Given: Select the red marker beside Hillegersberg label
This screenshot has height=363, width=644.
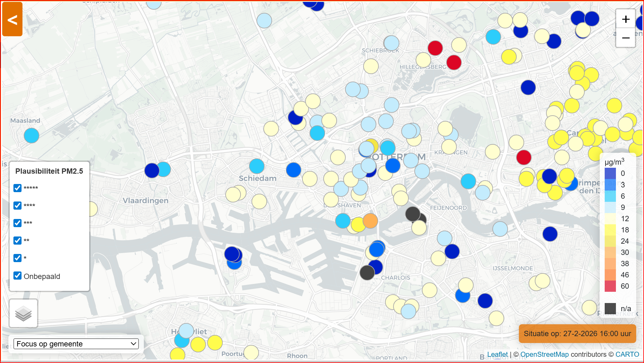Looking at the screenshot, I should click(454, 62).
